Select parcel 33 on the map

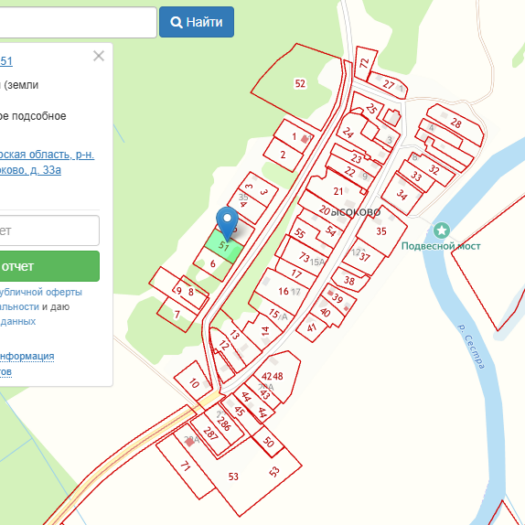coord(416,176)
